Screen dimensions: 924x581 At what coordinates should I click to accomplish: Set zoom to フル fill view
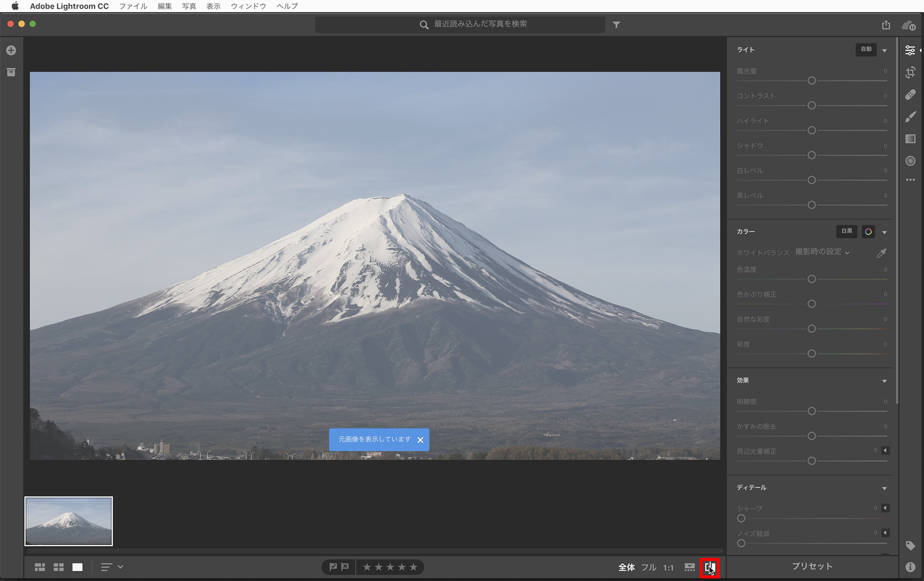click(649, 567)
